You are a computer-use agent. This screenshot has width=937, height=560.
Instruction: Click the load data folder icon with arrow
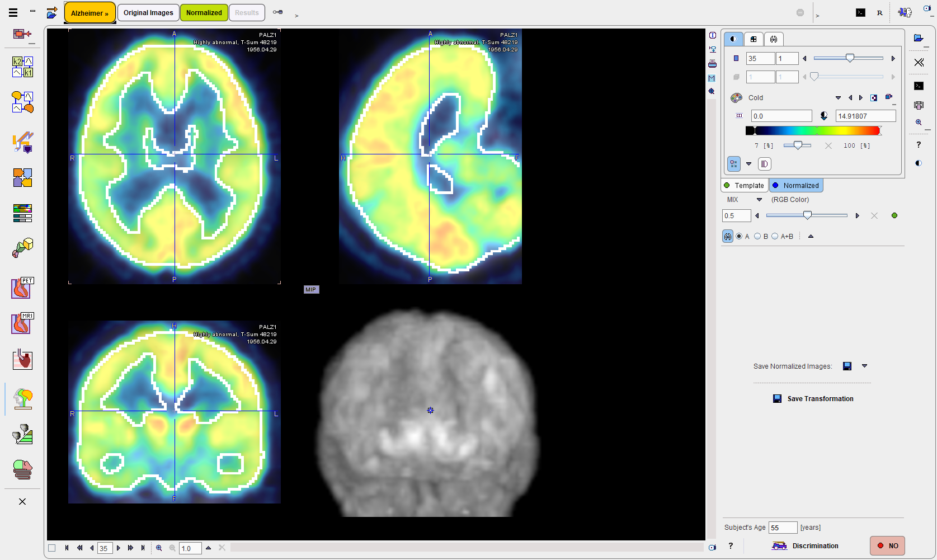(51, 12)
